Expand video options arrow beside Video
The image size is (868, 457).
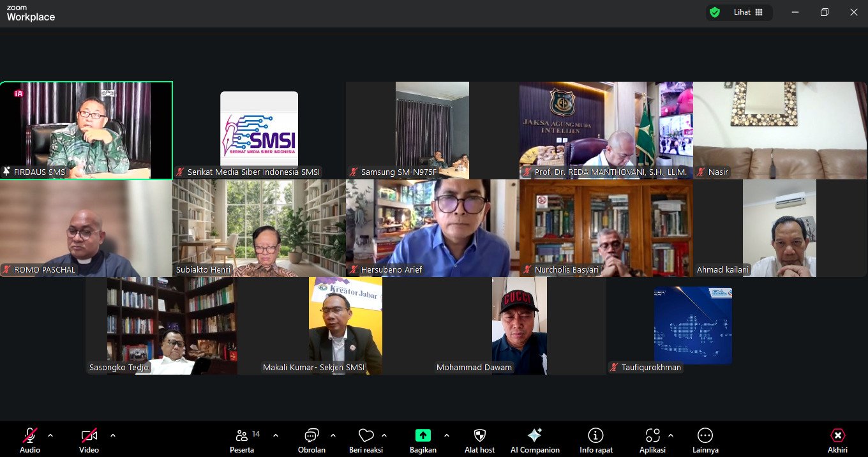tap(113, 435)
